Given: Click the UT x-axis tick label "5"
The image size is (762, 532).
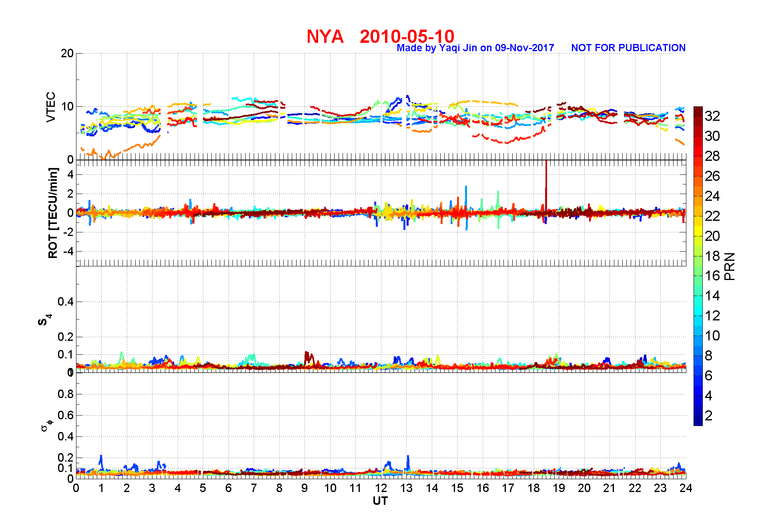Looking at the screenshot, I should pyautogui.click(x=203, y=488).
